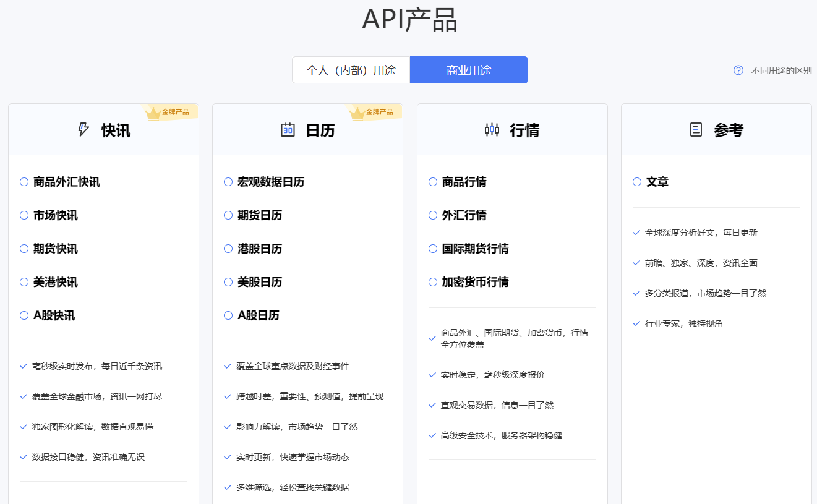
Task: Click the text 覆盖全球金融市场，资讯一网打尽
Action: coord(97,396)
